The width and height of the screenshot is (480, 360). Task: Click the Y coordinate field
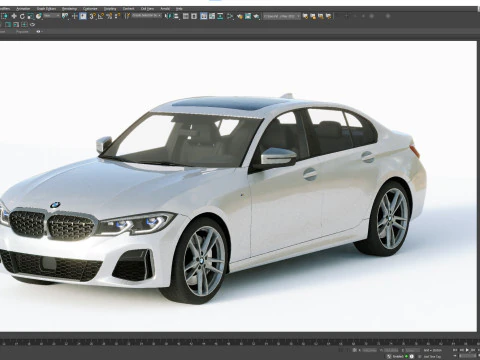391,350
